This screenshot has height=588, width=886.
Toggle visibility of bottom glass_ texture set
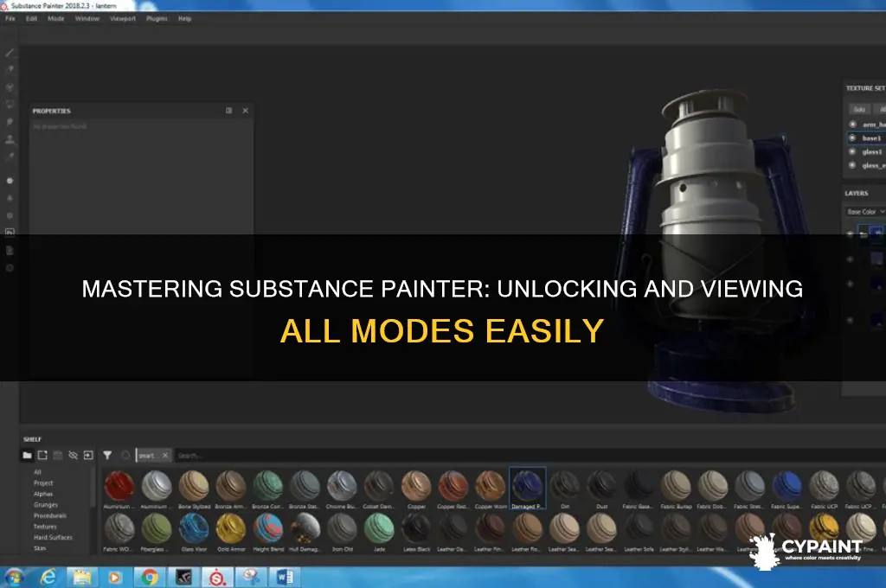(852, 165)
